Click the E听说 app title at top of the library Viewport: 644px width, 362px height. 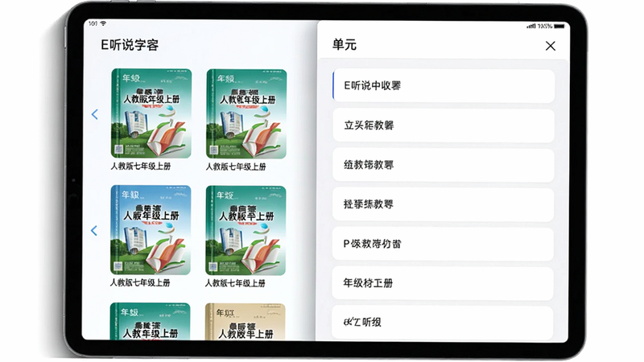(130, 45)
